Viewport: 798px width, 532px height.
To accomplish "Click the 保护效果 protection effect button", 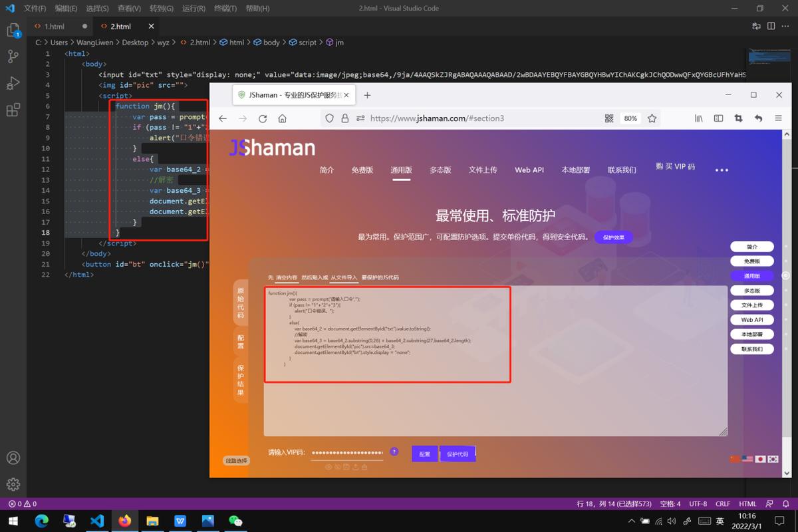I will [612, 237].
